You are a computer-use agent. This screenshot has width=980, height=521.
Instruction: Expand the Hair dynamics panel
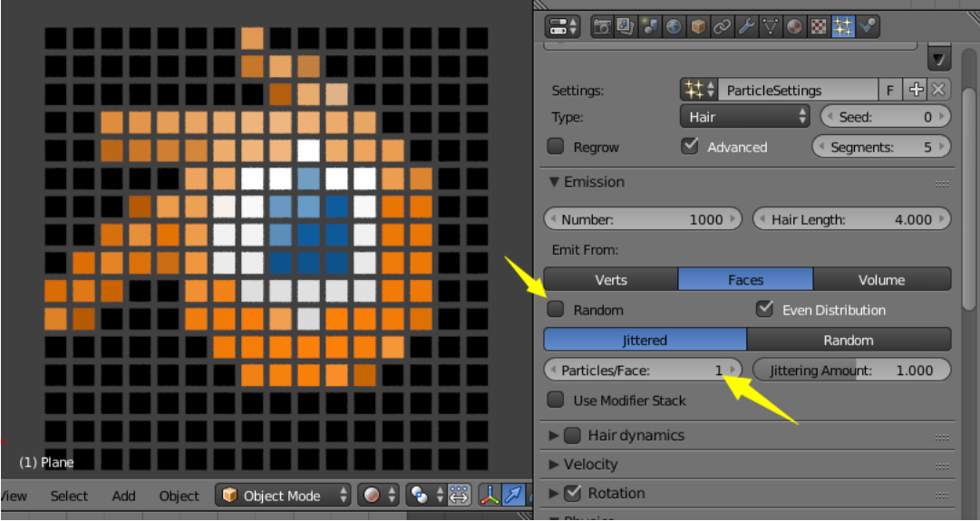554,436
